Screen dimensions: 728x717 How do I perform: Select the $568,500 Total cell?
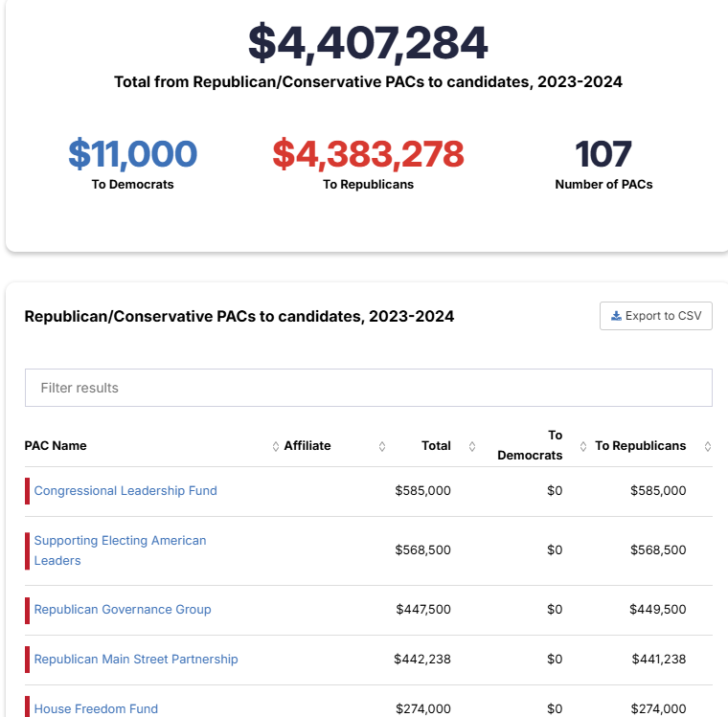[422, 549]
